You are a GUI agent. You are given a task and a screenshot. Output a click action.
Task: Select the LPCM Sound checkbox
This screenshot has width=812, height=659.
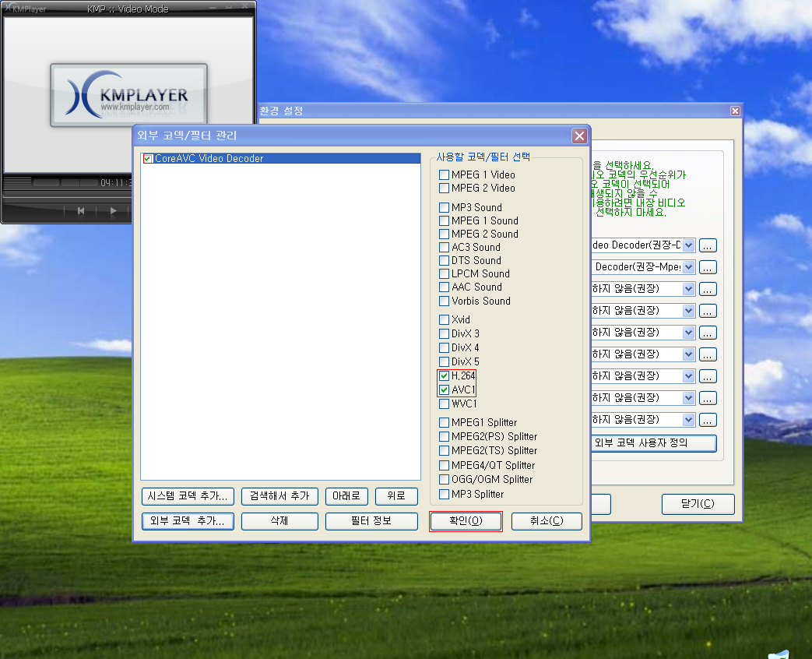[x=444, y=273]
